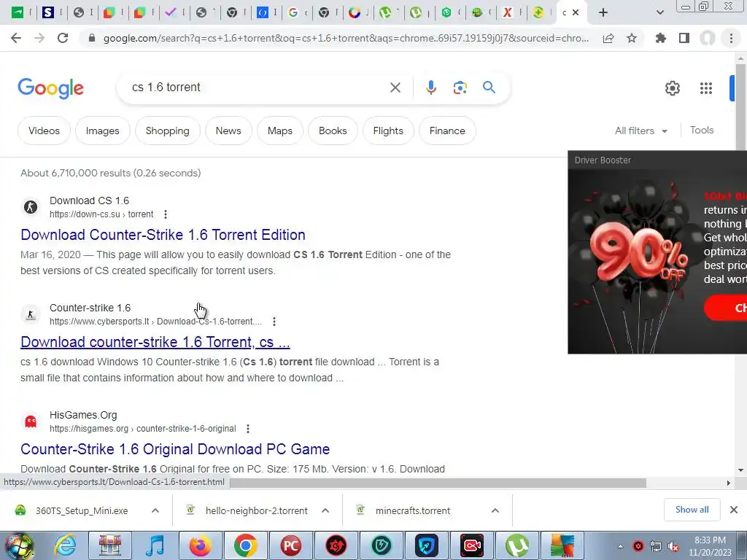Launch Internet Explorer from the taskbar
This screenshot has height=560, width=747.
pyautogui.click(x=65, y=545)
